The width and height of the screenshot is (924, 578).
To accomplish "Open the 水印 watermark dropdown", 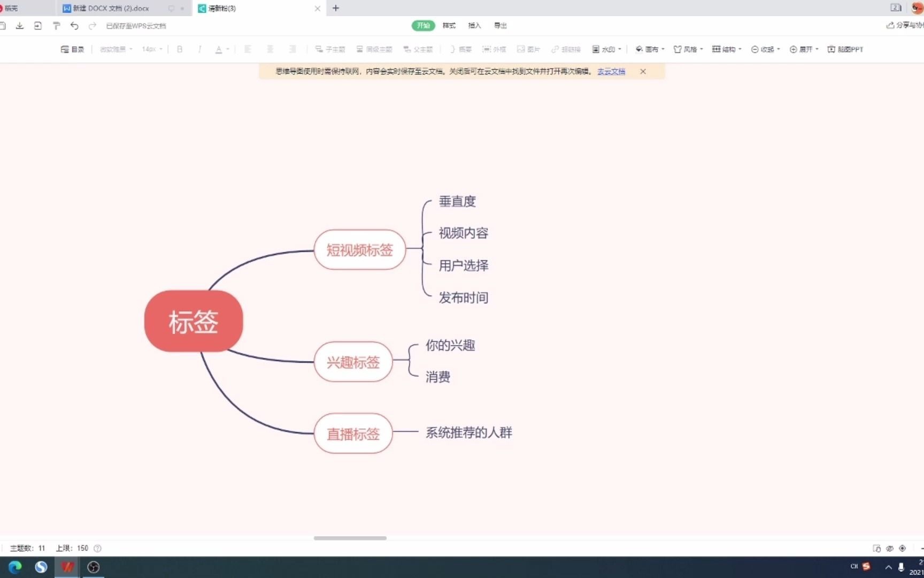I will (x=607, y=49).
